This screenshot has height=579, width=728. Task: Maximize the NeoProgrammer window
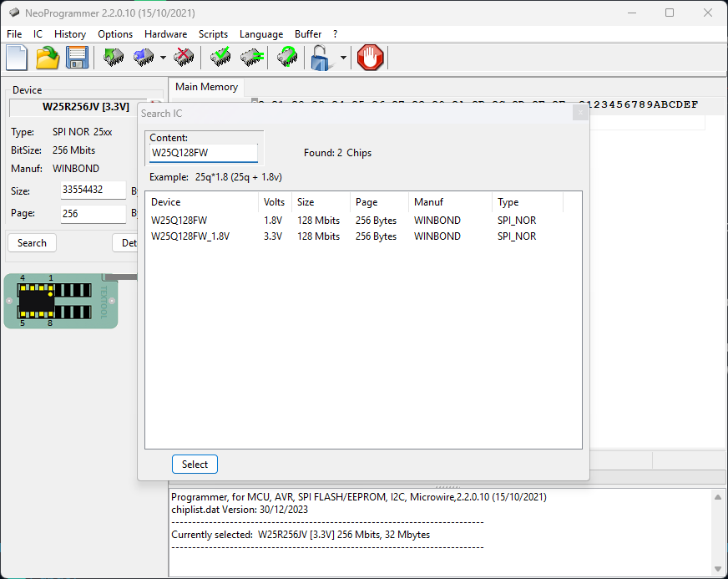pyautogui.click(x=670, y=13)
